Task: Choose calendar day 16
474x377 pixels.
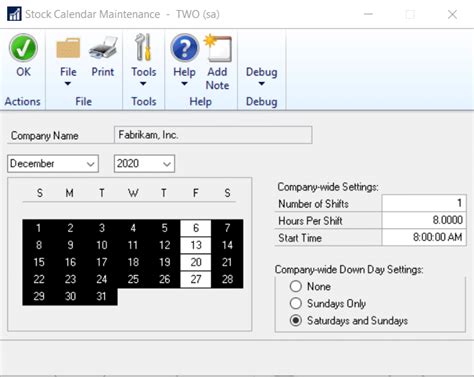Action: pos(70,262)
